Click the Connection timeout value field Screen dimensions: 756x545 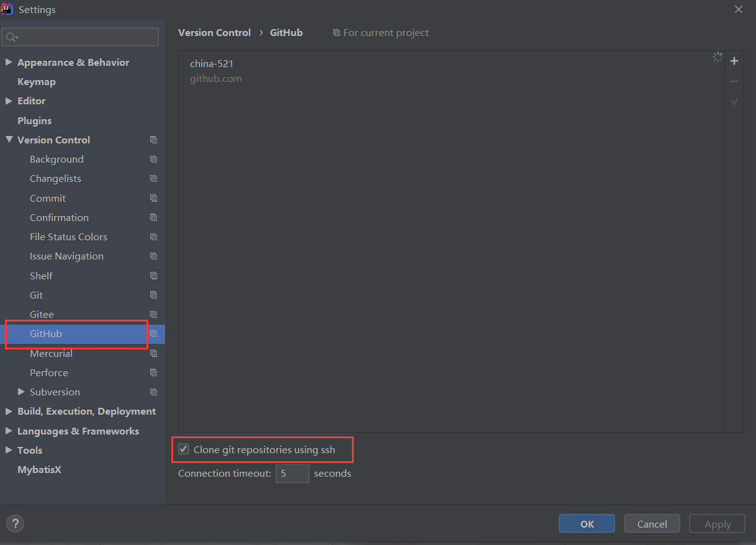click(x=292, y=474)
